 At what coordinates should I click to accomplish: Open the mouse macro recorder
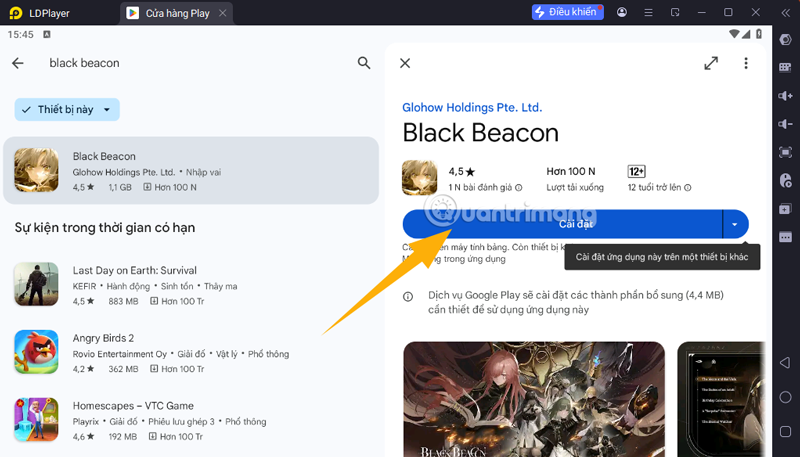coord(786,180)
